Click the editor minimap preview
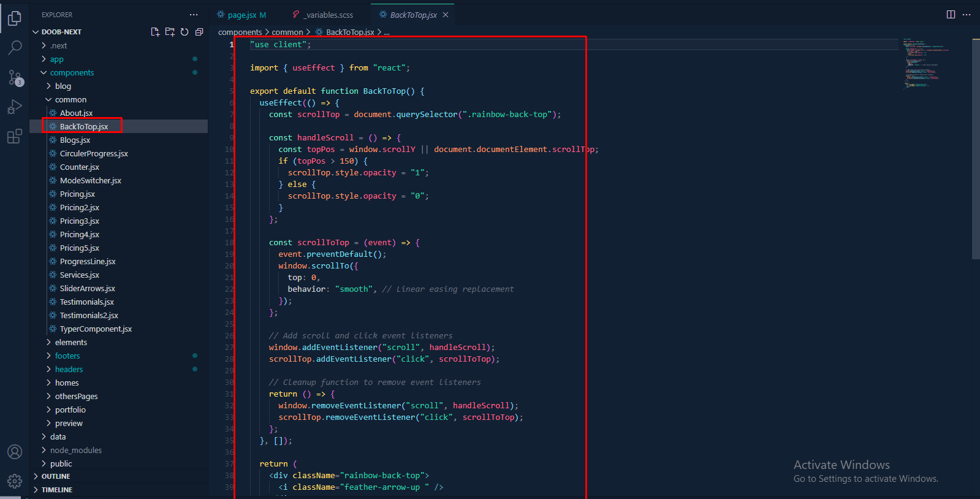Viewport: 980px width, 499px height. (925, 64)
